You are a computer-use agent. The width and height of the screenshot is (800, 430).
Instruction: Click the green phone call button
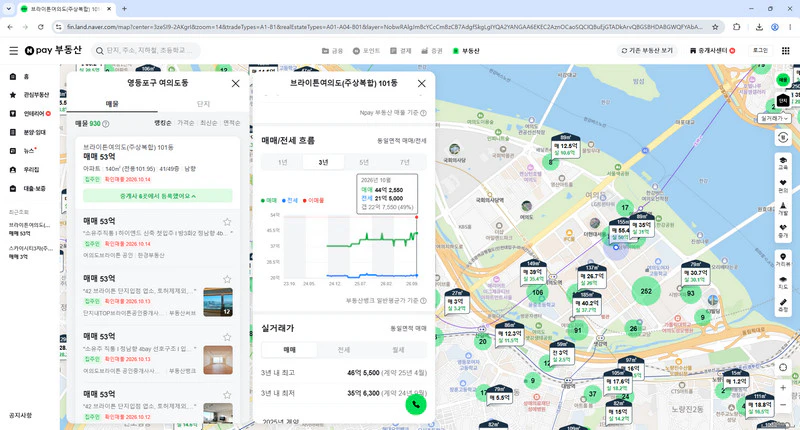click(x=416, y=404)
